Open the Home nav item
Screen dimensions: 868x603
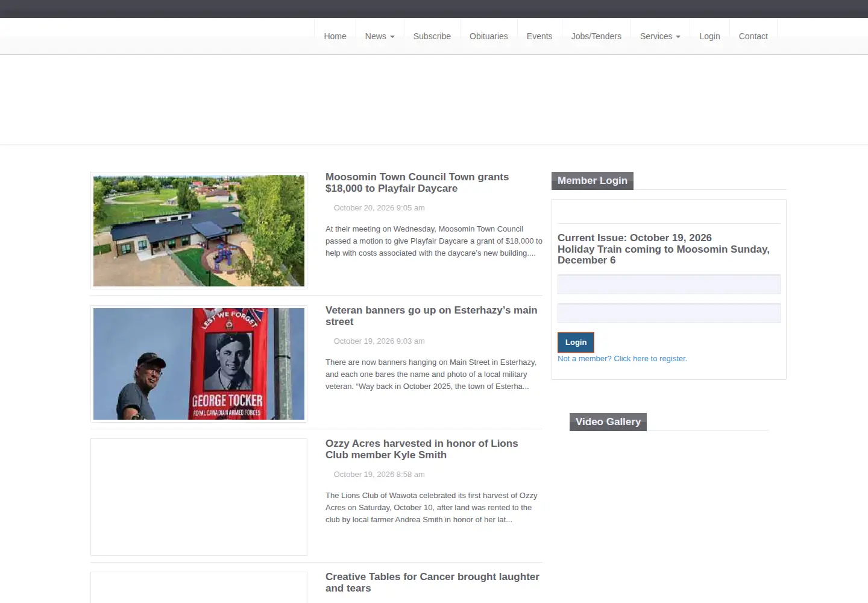pos(335,36)
